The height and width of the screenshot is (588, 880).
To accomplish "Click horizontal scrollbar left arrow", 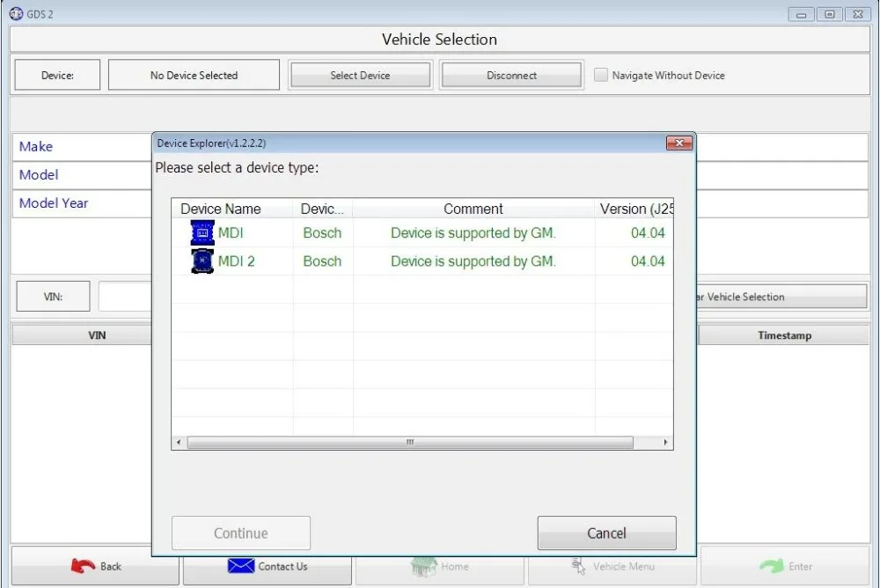I will coord(179,442).
